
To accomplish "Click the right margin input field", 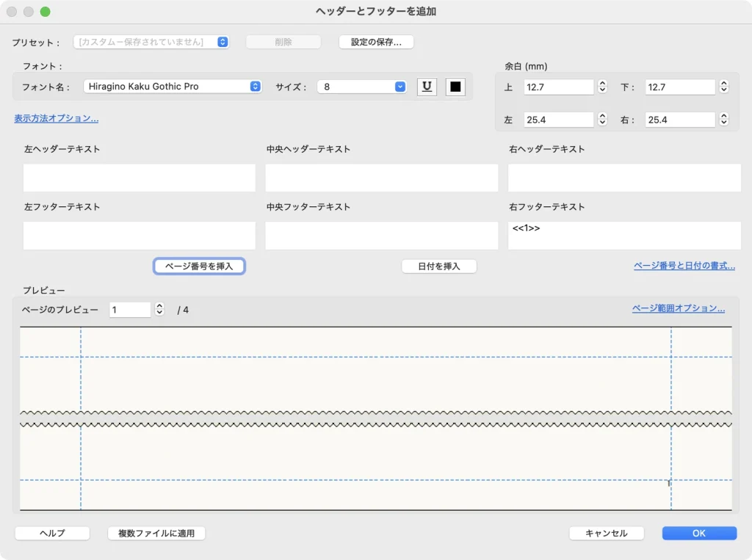I will [x=680, y=120].
